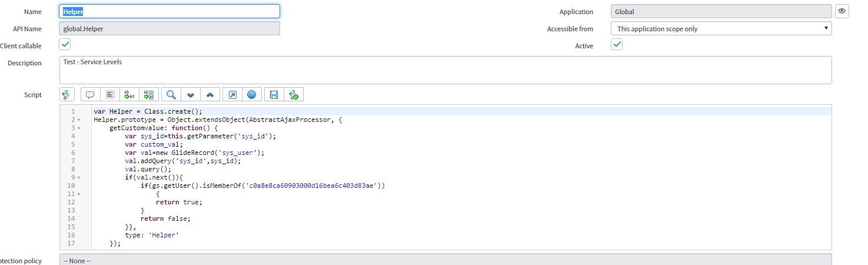Uncheck the Client callable checkbox
Screen dimensions: 868x265
point(65,45)
